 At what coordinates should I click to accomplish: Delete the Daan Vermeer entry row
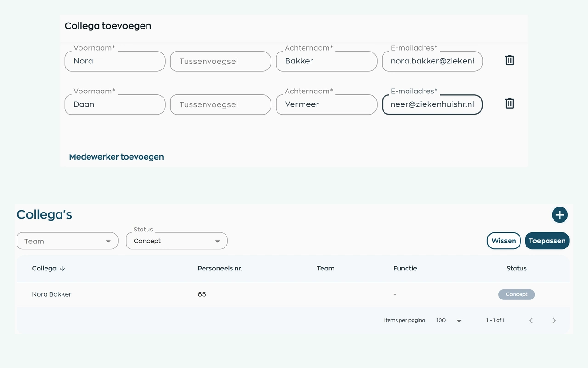[x=509, y=103]
